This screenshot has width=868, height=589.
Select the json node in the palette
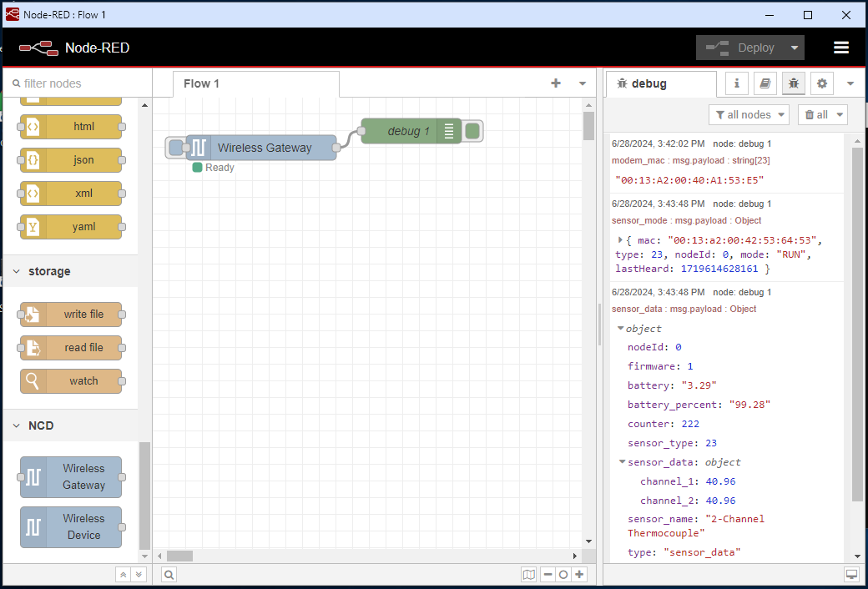71,160
